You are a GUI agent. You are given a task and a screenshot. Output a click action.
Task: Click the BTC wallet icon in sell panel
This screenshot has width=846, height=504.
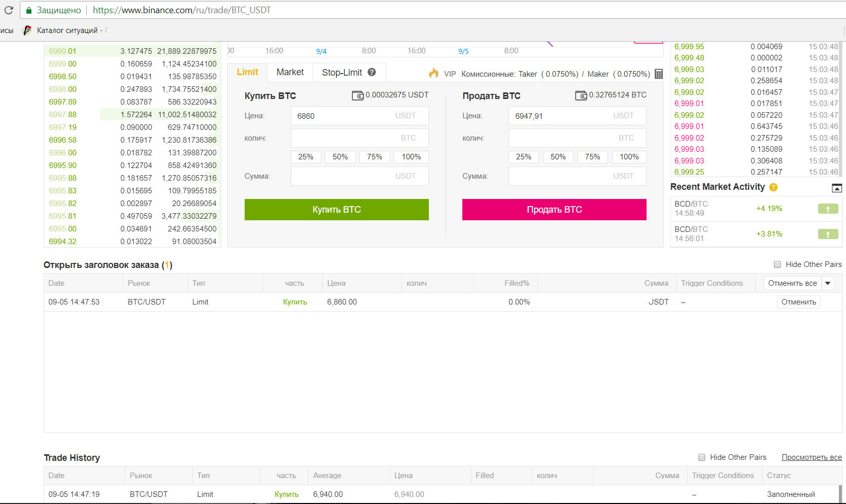[581, 95]
